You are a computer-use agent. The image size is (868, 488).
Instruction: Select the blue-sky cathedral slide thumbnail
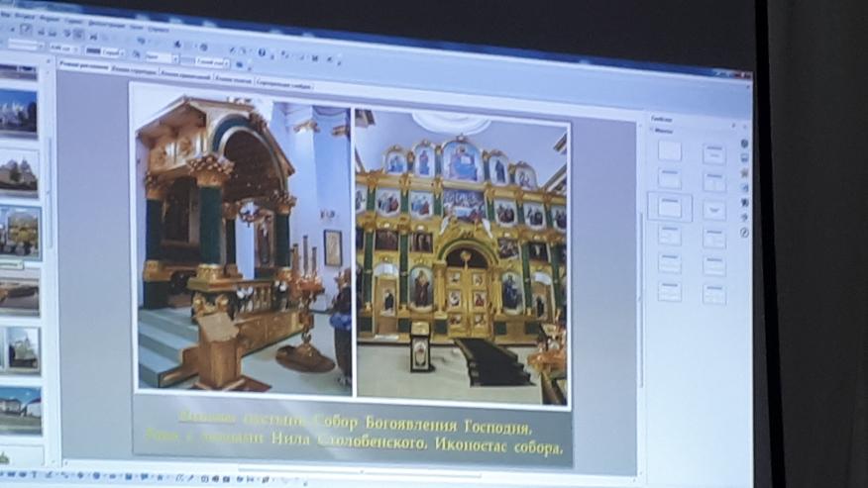[x=18, y=114]
